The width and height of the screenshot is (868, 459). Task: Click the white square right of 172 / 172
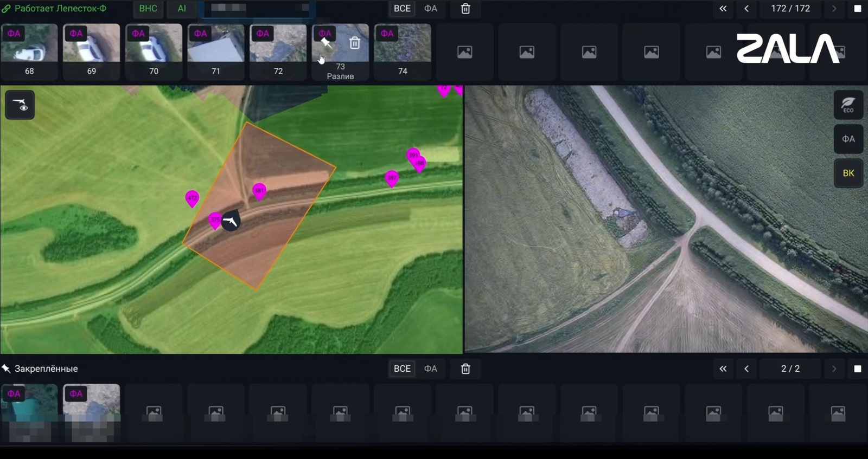[858, 9]
